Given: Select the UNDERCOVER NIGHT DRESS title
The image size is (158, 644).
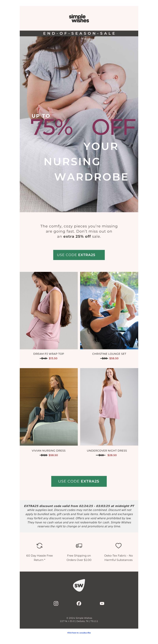Looking at the screenshot, I should point(107,450).
